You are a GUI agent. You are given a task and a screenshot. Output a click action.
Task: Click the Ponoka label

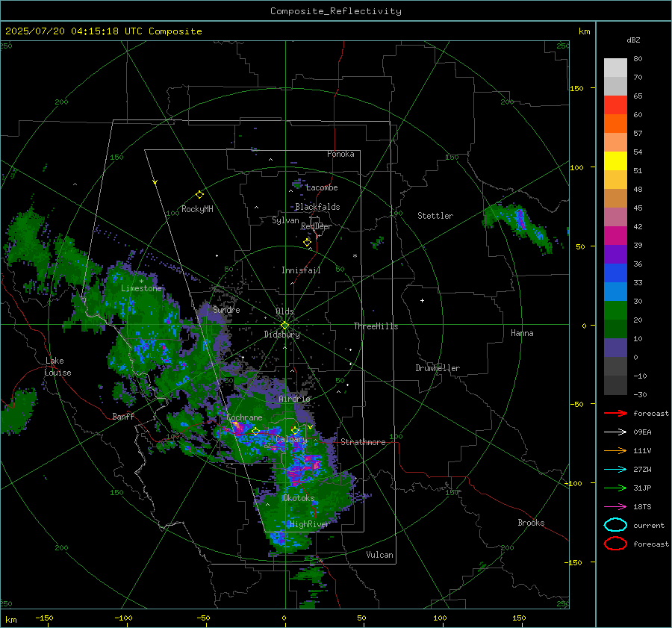coord(340,154)
